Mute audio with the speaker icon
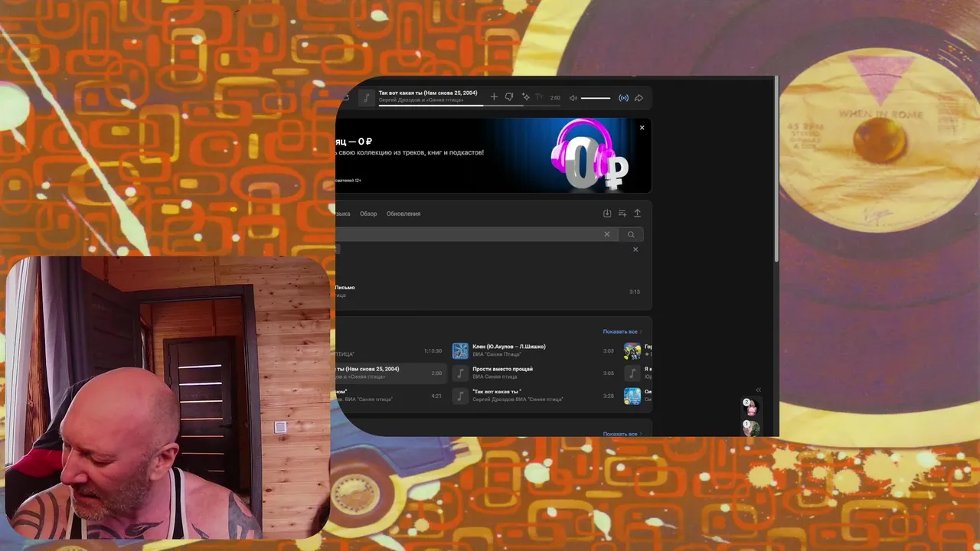The image size is (980, 551). pos(573,98)
